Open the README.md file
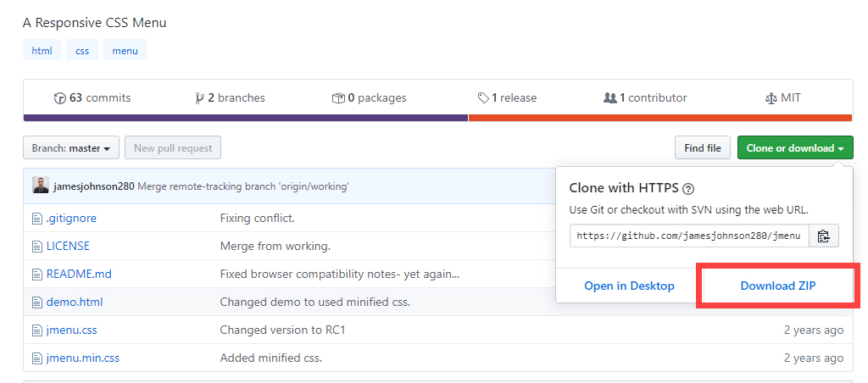The width and height of the screenshot is (868, 383). click(79, 274)
